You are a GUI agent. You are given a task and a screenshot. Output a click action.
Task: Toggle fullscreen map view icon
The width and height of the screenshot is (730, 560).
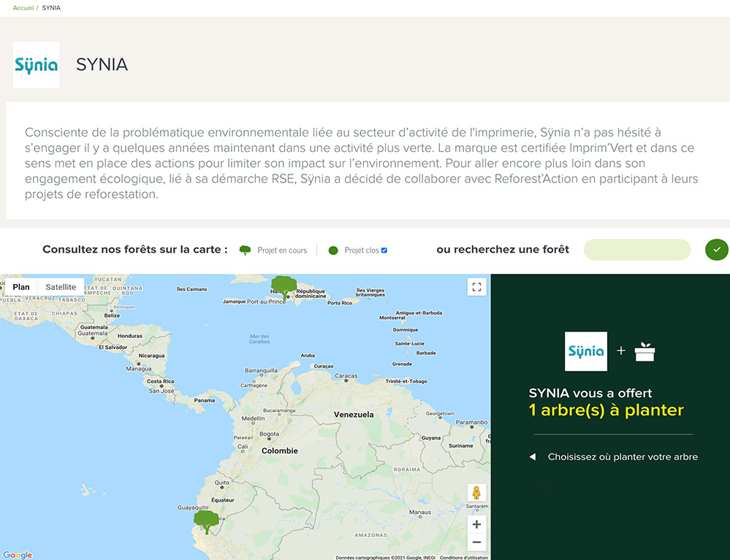[x=476, y=287]
